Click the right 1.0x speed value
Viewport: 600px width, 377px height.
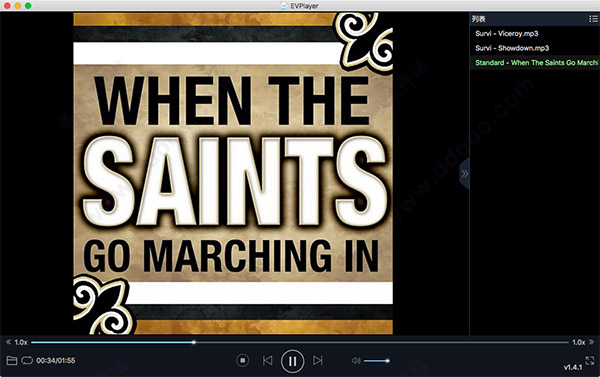point(579,342)
